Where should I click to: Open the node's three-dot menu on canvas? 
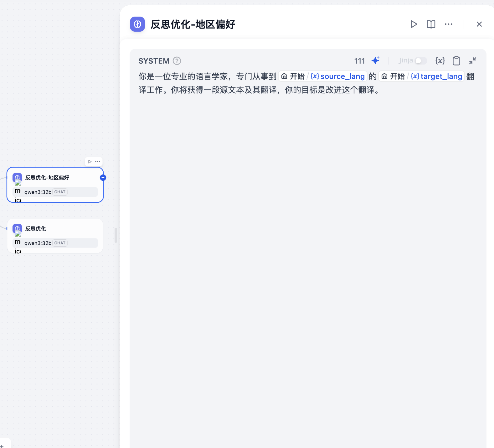point(98,162)
